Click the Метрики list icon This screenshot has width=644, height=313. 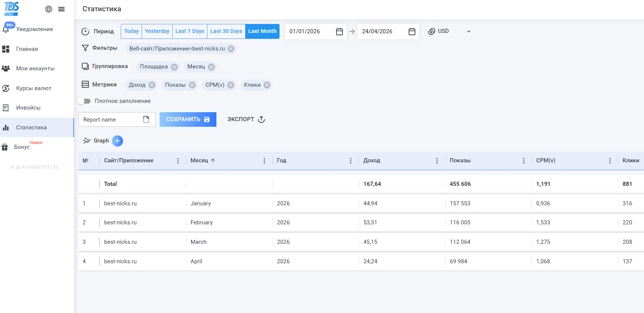(85, 85)
